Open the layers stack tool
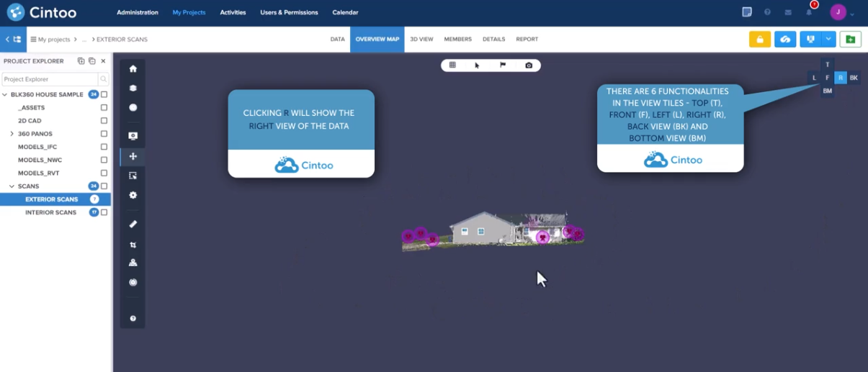The width and height of the screenshot is (868, 372). 133,89
